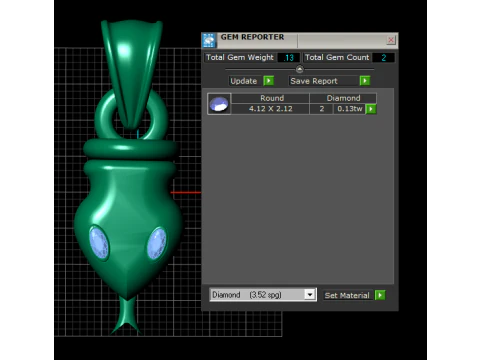Click the Total Gem Weight value .13
480x360 pixels.
point(289,58)
